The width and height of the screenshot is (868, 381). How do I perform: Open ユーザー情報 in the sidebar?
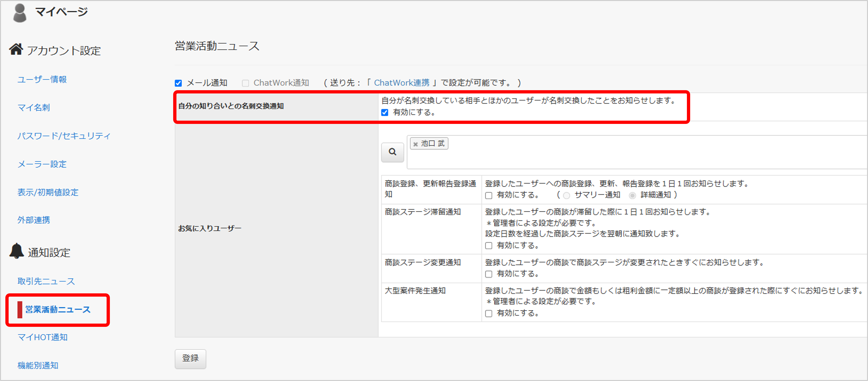click(x=42, y=80)
